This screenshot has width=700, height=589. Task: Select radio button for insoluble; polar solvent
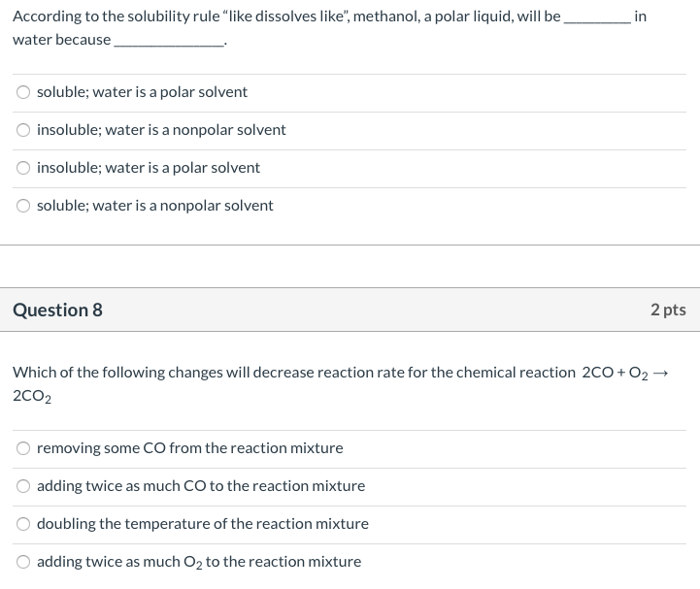pyautogui.click(x=23, y=168)
